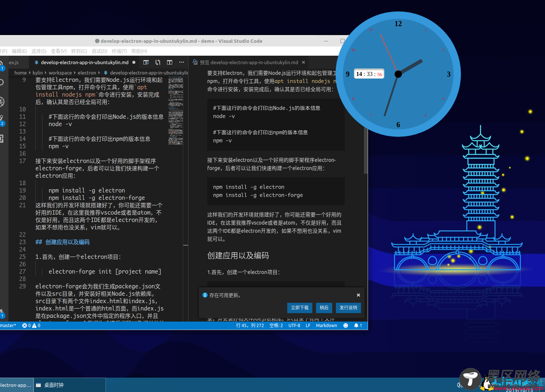Open preview to the side icon

(x=146, y=62)
